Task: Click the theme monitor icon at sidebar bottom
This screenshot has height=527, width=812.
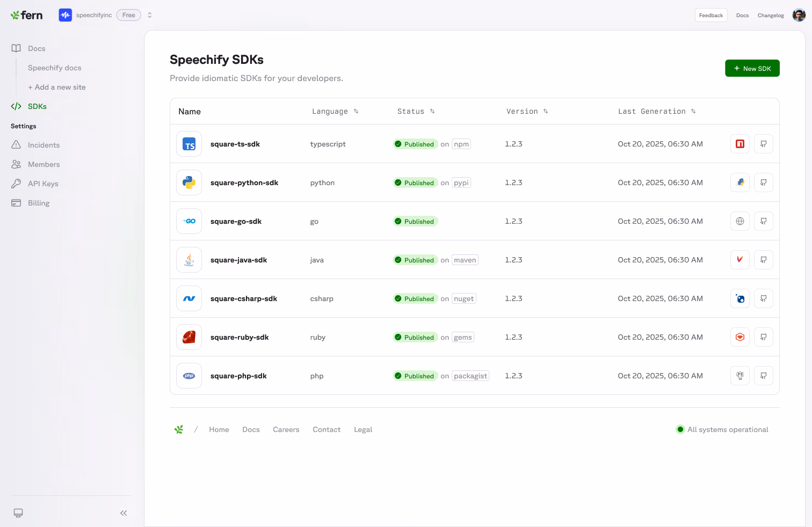Action: (x=18, y=513)
